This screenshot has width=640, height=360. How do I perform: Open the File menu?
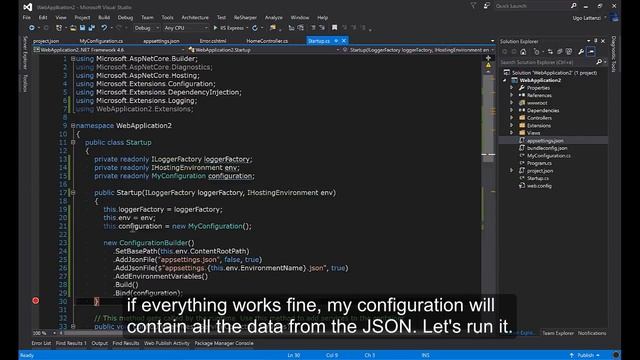(x=27, y=18)
